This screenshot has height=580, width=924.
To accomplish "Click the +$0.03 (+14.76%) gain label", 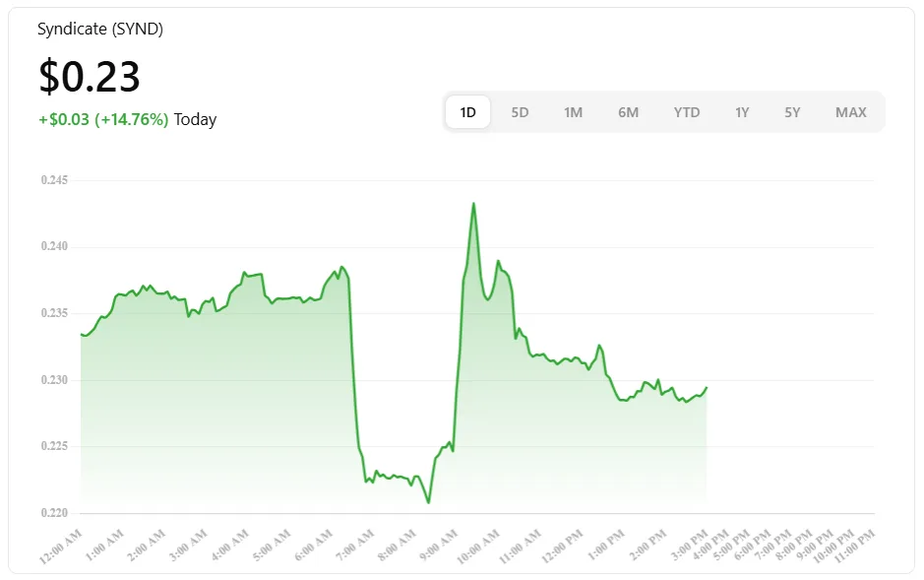I will [x=101, y=118].
